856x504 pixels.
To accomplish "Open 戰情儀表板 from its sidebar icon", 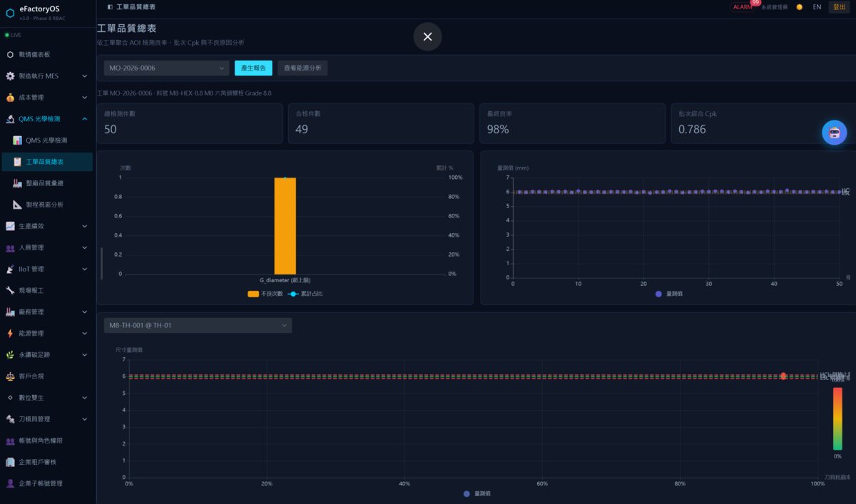I will tap(10, 54).
